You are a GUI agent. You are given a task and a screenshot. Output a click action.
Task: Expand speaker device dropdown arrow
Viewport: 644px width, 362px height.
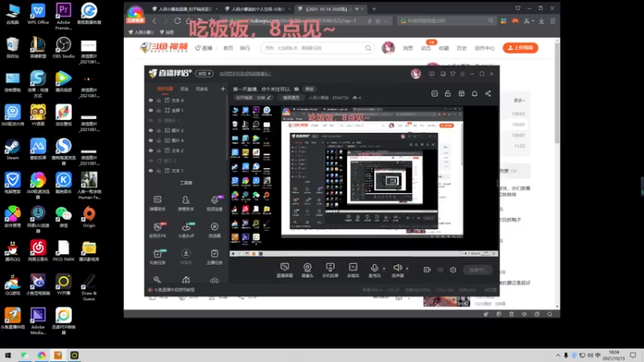(407, 269)
